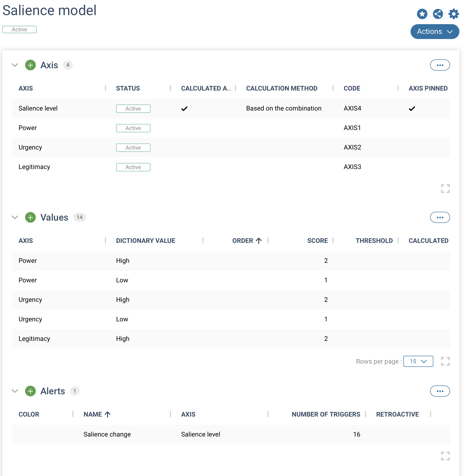
Task: Click the THRESHOLD column header
Action: pos(374,241)
